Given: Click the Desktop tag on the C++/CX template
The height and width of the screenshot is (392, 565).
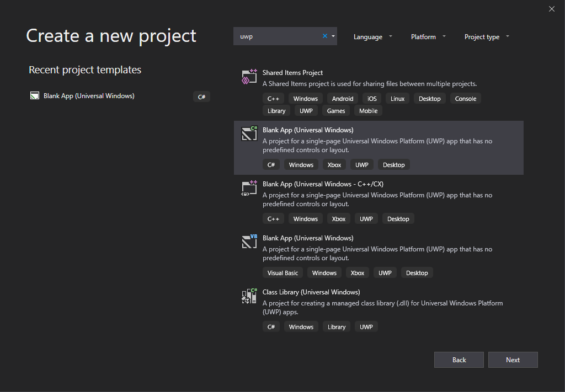Looking at the screenshot, I should point(398,218).
